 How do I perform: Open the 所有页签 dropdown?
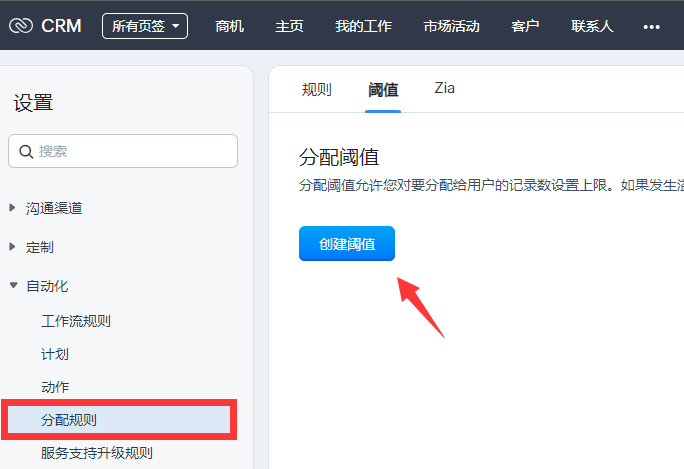145,26
